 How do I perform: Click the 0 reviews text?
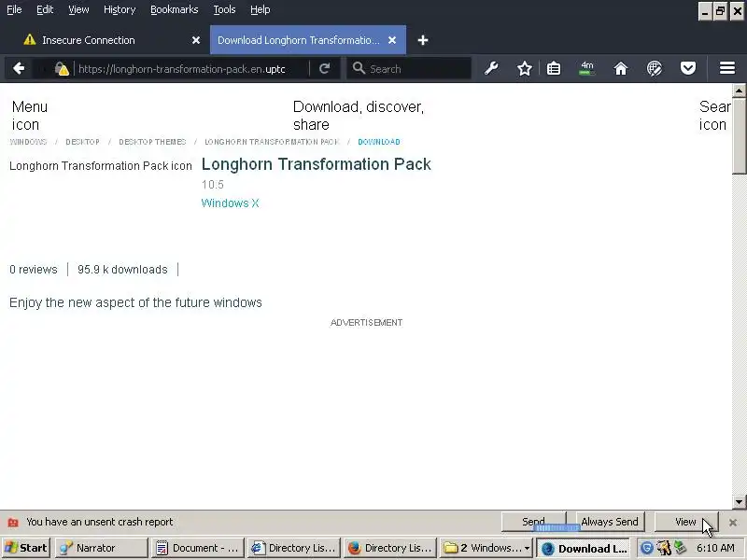tap(34, 270)
